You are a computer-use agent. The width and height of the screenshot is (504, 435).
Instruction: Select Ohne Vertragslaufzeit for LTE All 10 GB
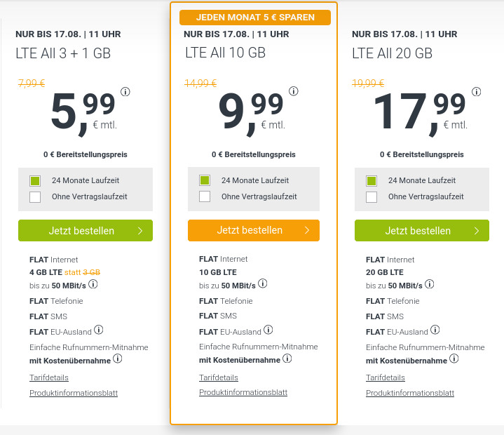pos(205,196)
